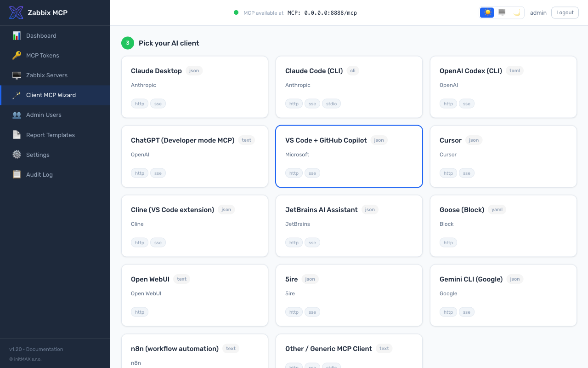Choose the n8n (workflow automation) card
The height and width of the screenshot is (368, 588).
tap(195, 351)
